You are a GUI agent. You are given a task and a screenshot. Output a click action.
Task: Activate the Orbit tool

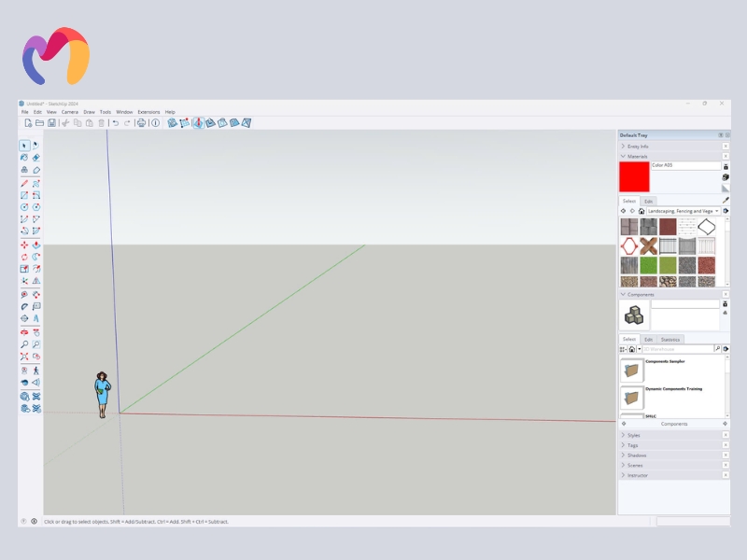pyautogui.click(x=24, y=330)
